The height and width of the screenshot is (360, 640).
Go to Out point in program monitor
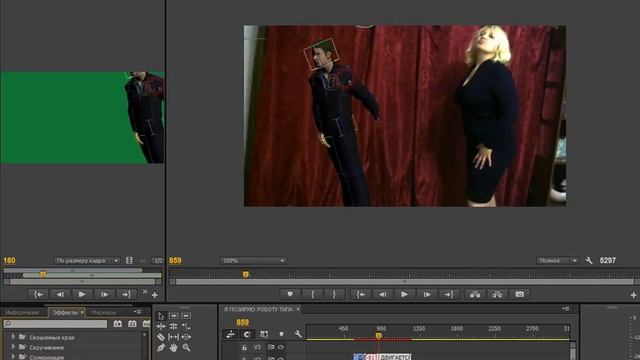(449, 294)
